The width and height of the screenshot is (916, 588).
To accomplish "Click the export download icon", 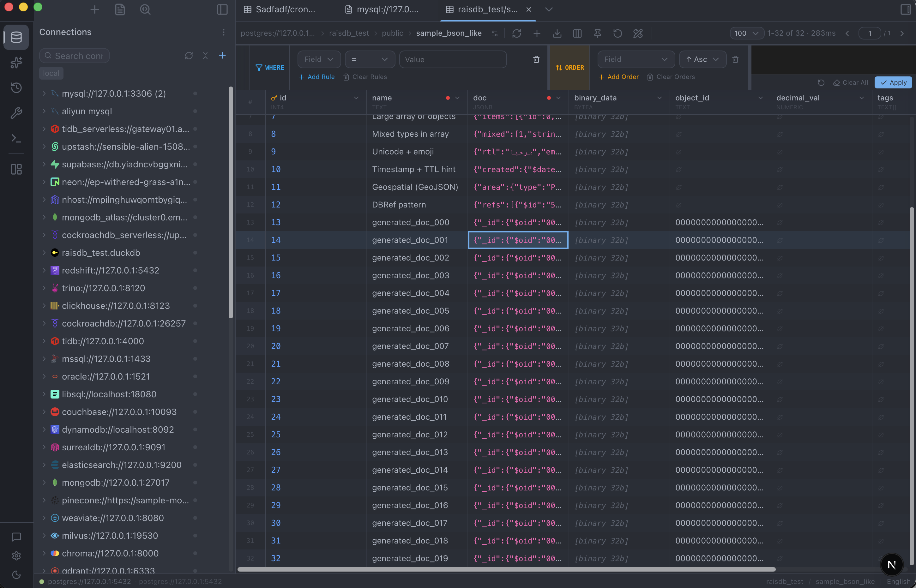I will click(557, 33).
